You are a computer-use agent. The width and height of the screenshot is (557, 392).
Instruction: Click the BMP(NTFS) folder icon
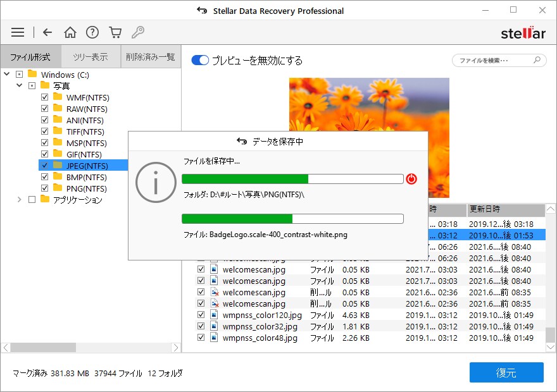click(58, 176)
